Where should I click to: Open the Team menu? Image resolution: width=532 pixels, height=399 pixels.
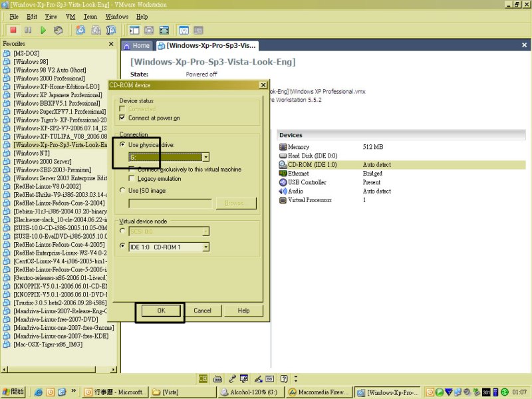(x=90, y=17)
